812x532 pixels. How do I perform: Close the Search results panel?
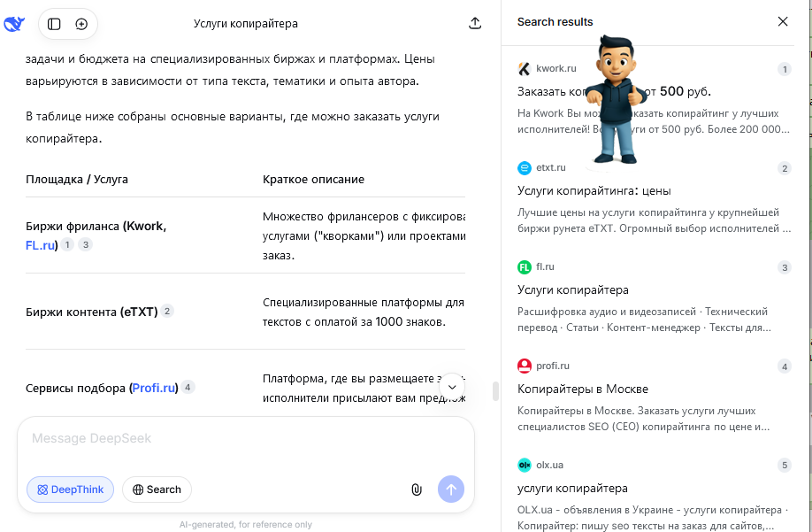[x=783, y=22]
